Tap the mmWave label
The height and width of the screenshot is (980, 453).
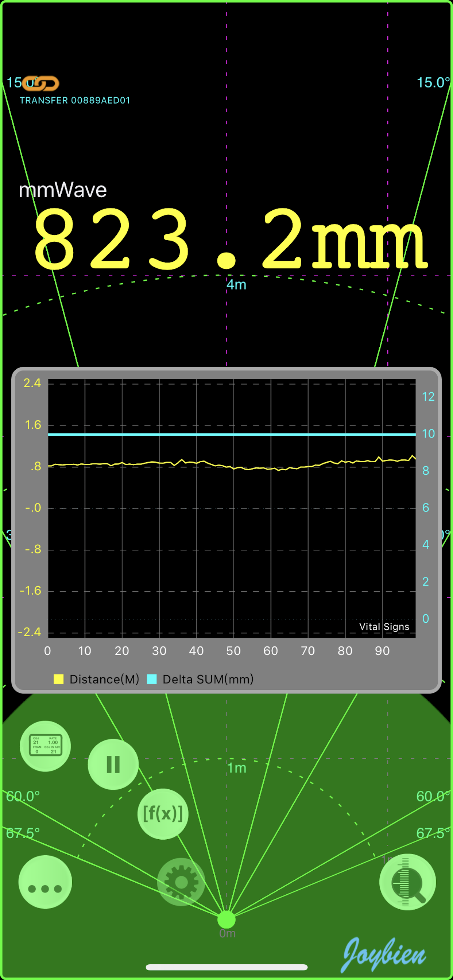pyautogui.click(x=63, y=190)
